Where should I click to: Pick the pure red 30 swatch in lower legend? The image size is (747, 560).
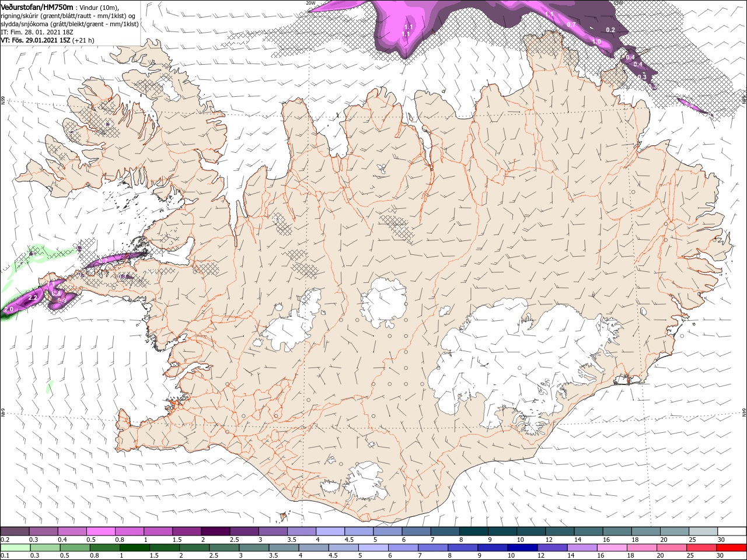pyautogui.click(x=731, y=548)
